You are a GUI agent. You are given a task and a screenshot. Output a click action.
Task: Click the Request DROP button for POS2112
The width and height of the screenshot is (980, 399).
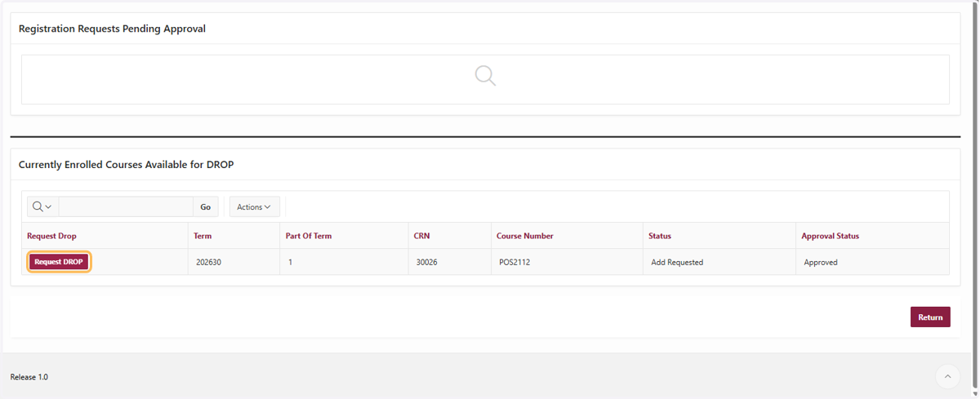click(x=59, y=262)
